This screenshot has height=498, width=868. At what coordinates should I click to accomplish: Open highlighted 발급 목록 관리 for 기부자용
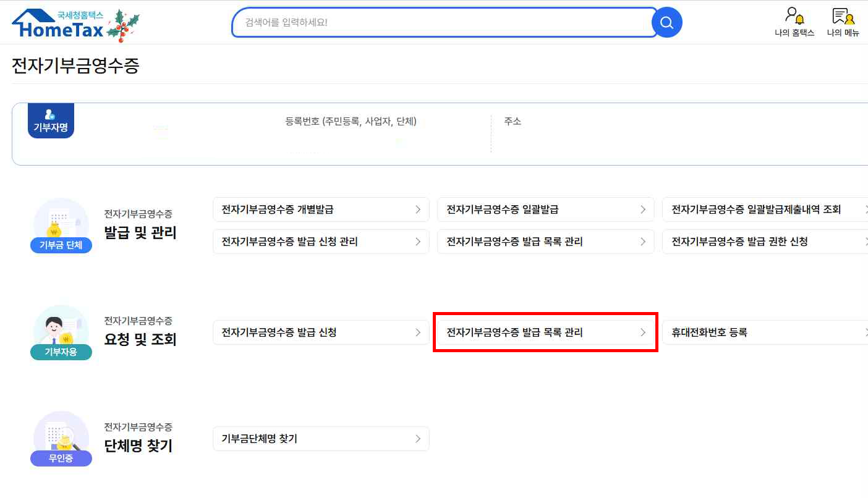[545, 332]
